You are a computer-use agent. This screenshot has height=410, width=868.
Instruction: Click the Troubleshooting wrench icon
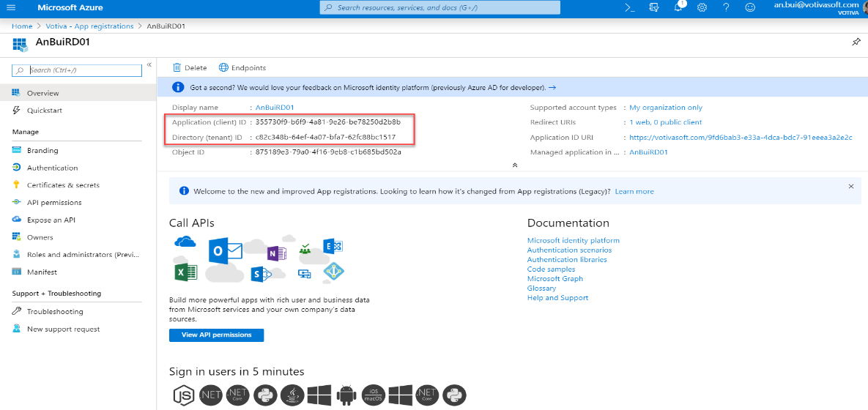(x=17, y=311)
